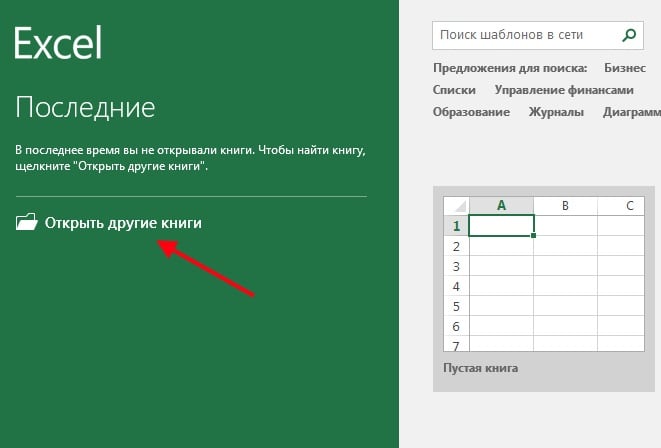The image size is (661, 448).
Task: Click select-all corner of preview grid
Action: point(455,206)
